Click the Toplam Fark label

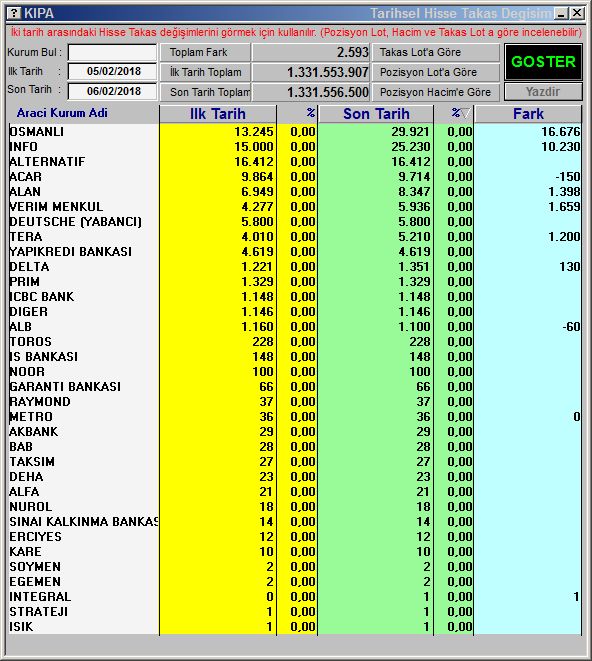pos(205,52)
